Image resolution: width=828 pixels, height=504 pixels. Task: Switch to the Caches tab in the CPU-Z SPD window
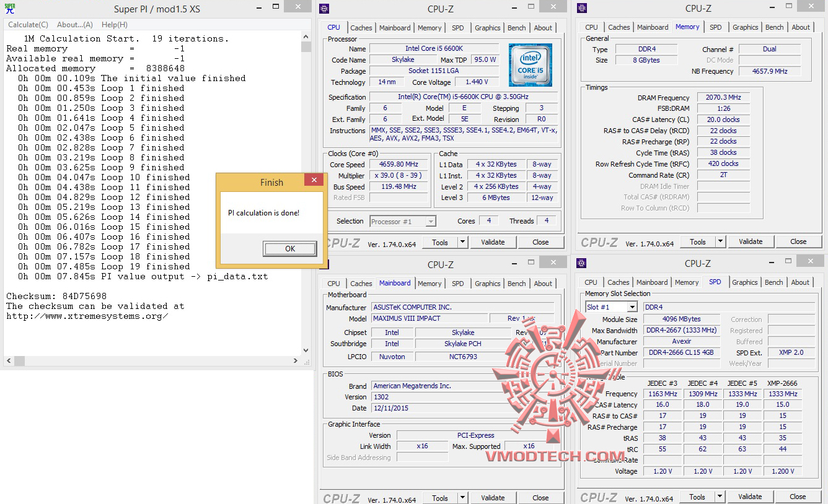619,282
